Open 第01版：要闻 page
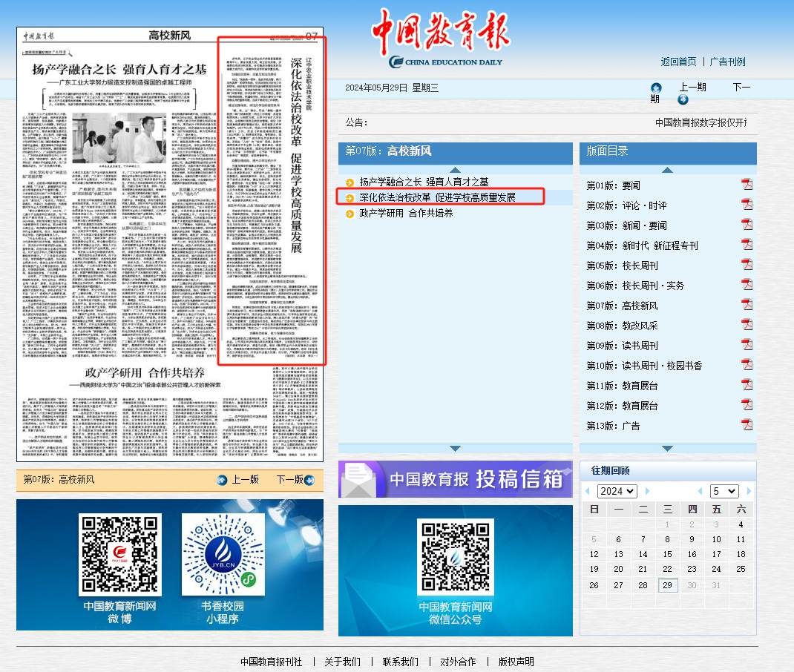 tap(613, 185)
